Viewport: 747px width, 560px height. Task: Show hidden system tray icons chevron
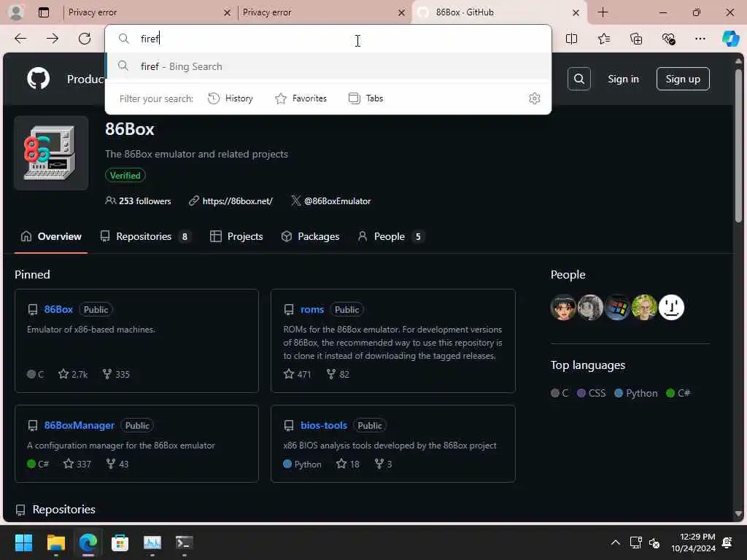616,542
